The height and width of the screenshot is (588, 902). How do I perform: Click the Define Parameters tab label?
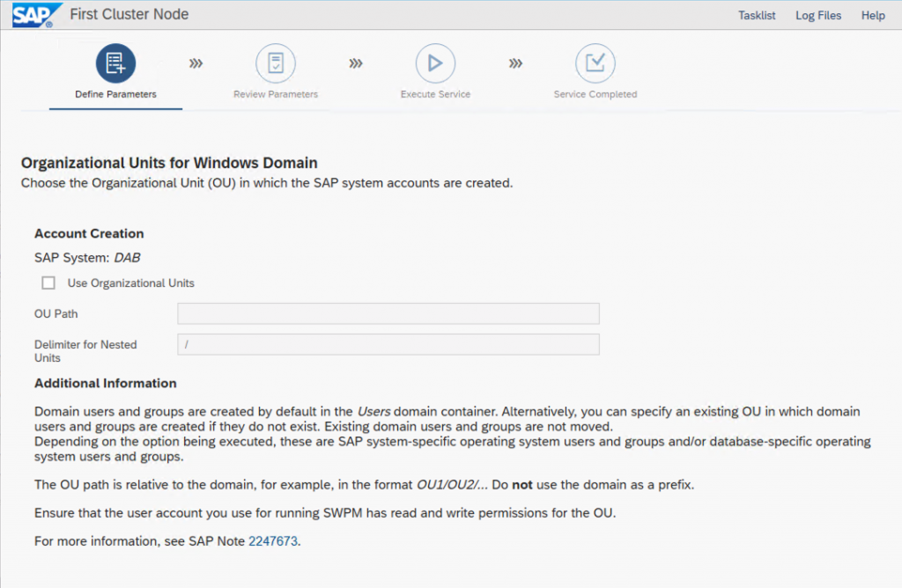(x=115, y=94)
